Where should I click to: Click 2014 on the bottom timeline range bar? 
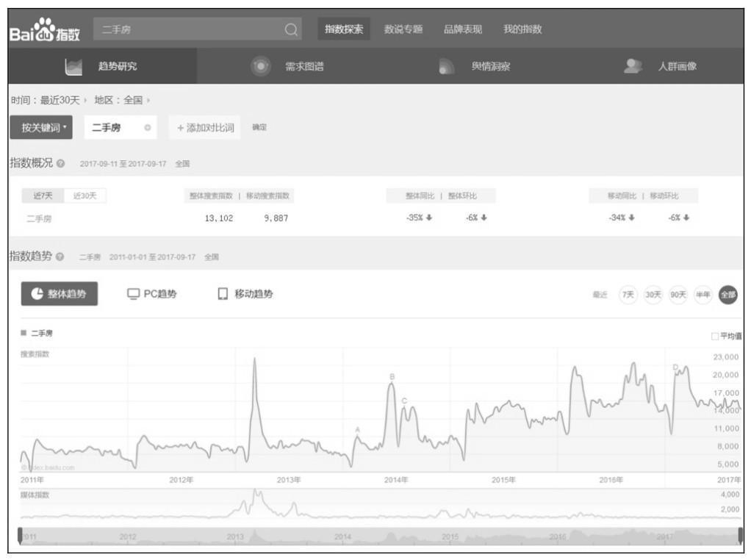point(342,536)
